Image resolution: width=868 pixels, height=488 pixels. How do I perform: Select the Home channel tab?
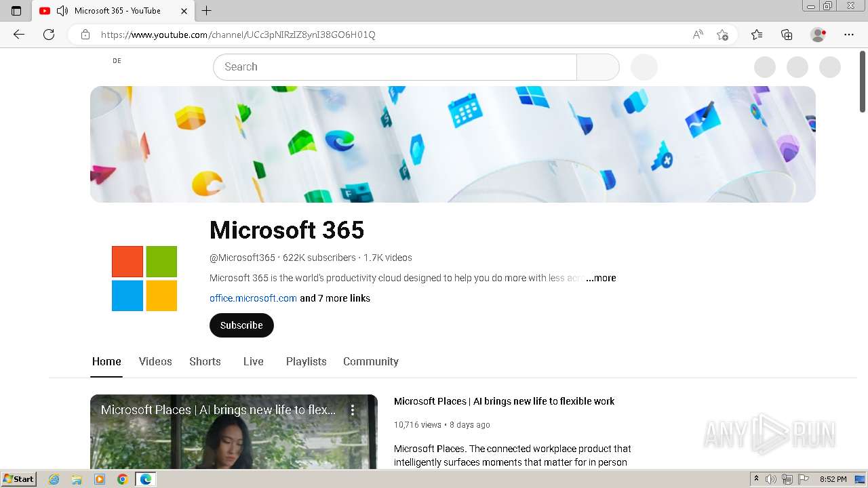[106, 362]
